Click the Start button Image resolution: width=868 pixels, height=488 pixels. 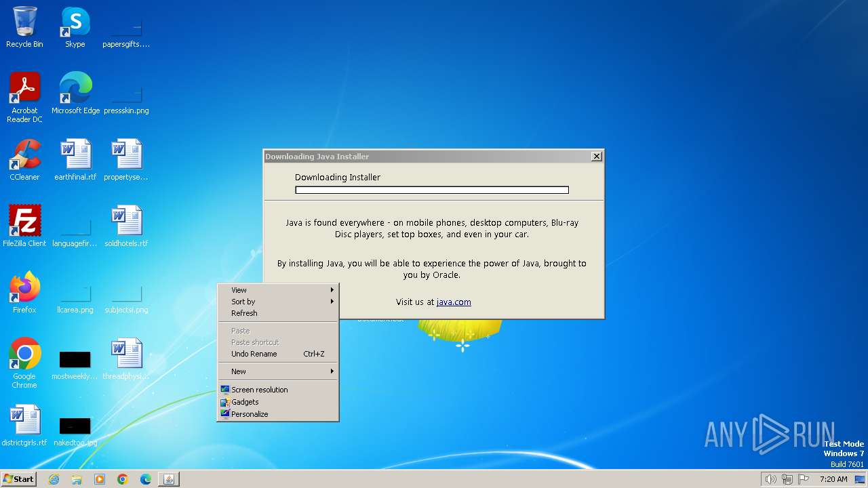point(18,479)
